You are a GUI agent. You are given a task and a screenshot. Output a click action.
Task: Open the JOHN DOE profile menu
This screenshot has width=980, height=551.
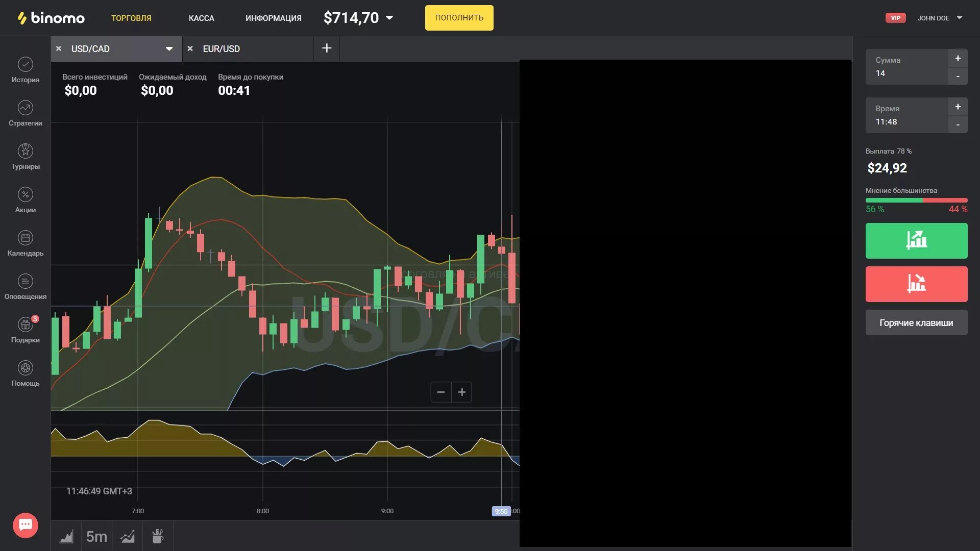tap(939, 18)
